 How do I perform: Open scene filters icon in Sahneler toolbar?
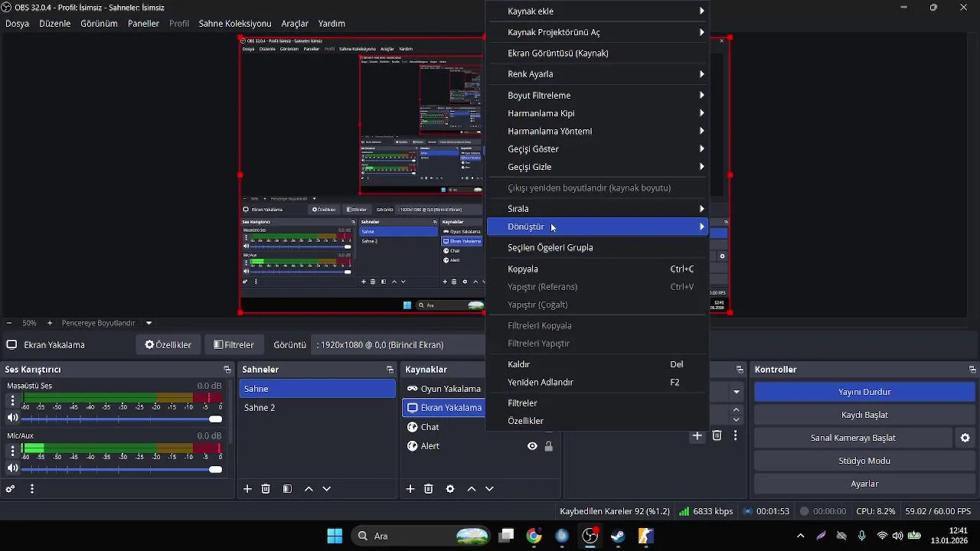click(x=287, y=489)
